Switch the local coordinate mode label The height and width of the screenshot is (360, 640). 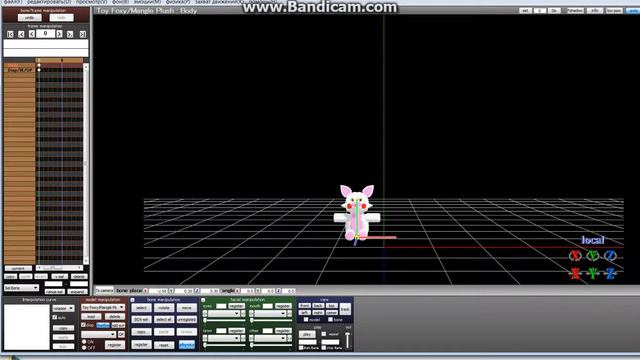click(x=593, y=240)
